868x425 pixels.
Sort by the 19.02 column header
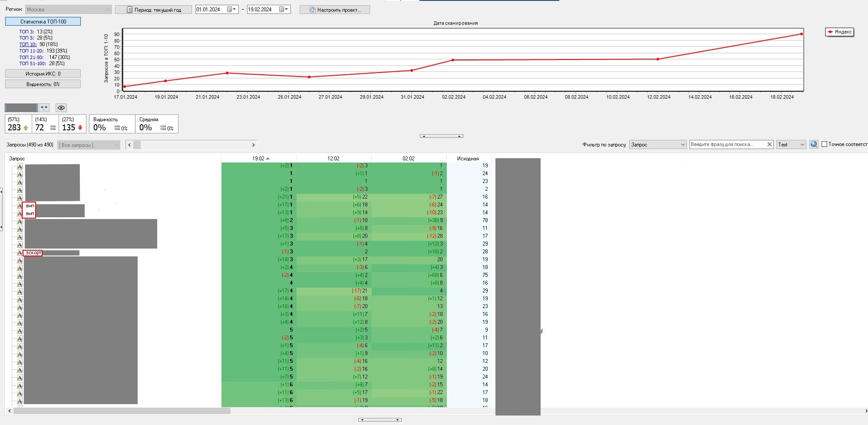point(259,159)
